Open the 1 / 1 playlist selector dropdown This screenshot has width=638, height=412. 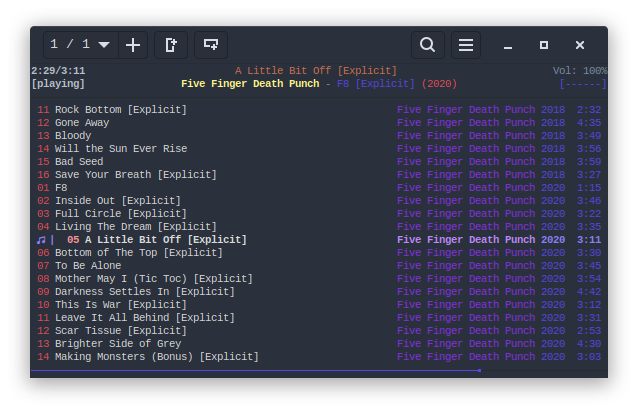tap(81, 45)
